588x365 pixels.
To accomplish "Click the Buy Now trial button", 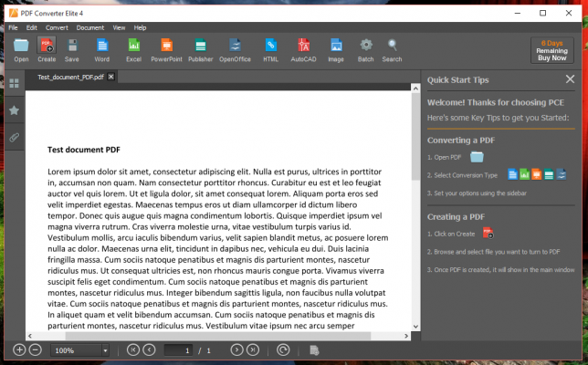I will click(x=553, y=50).
